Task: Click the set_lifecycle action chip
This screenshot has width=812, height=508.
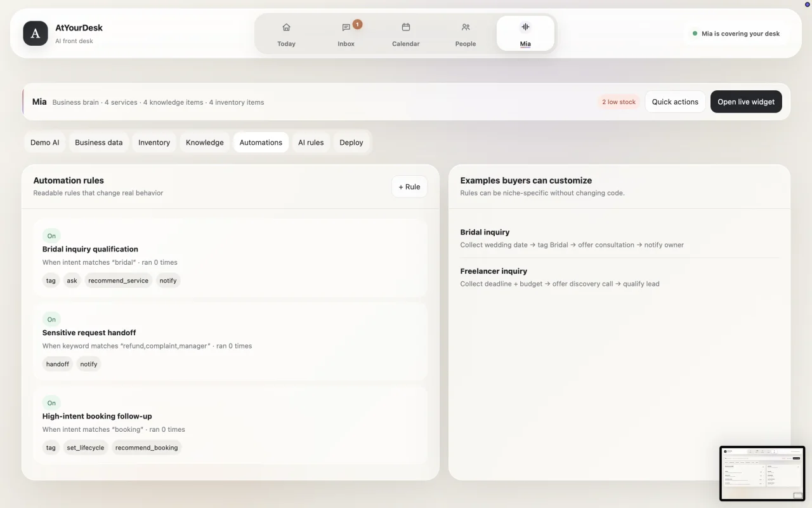Action: pos(86,448)
